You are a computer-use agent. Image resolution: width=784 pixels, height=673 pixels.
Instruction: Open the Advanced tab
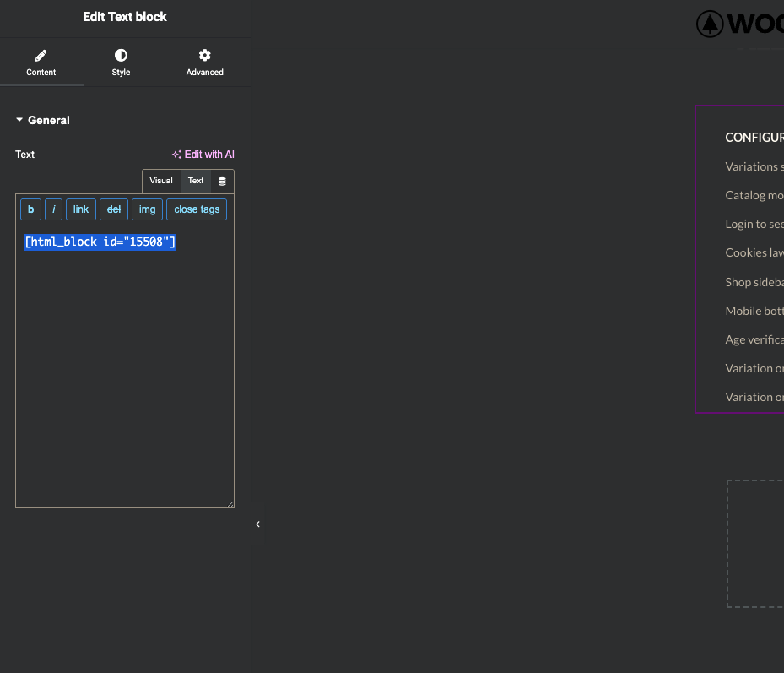[x=204, y=63]
